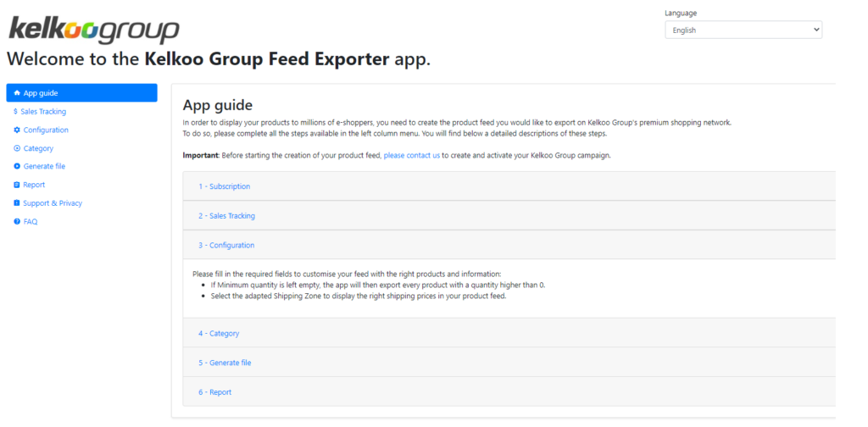Open the Support & Privacy page

pos(82,203)
